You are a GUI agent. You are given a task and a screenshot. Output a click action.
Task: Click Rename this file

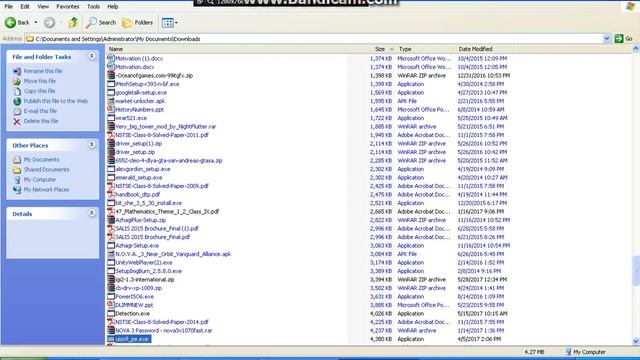[43, 71]
